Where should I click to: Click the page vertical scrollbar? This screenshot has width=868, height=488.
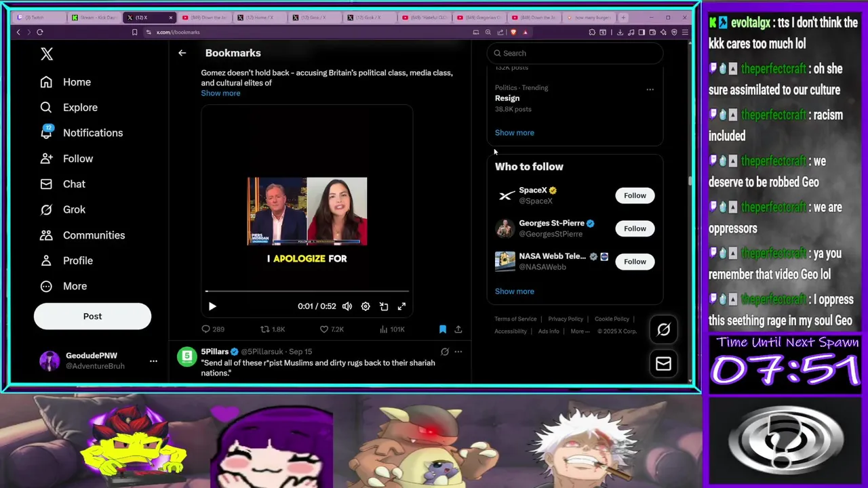coord(690,180)
